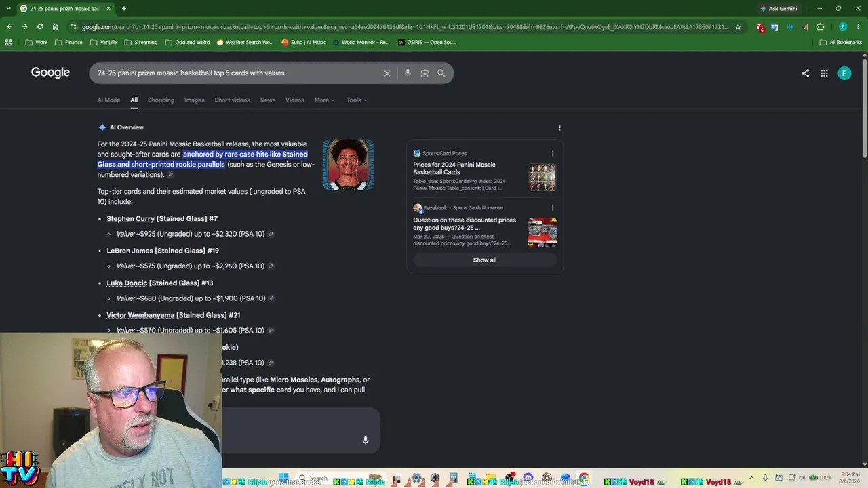The image size is (868, 488).
Task: Open the Chrome apps grid shortcut
Action: click(8, 42)
